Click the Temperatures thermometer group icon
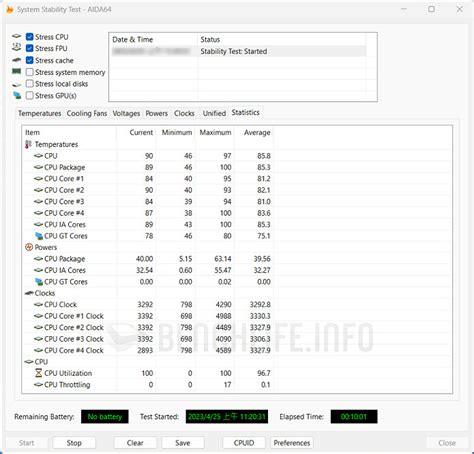This screenshot has width=474, height=454. coord(28,144)
